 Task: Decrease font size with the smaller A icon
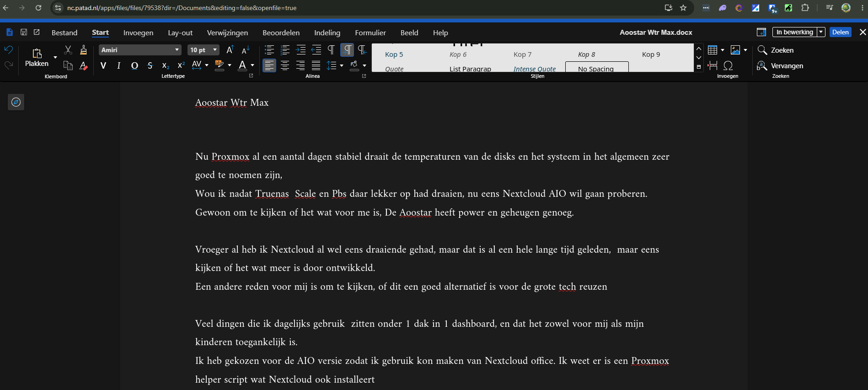246,50
